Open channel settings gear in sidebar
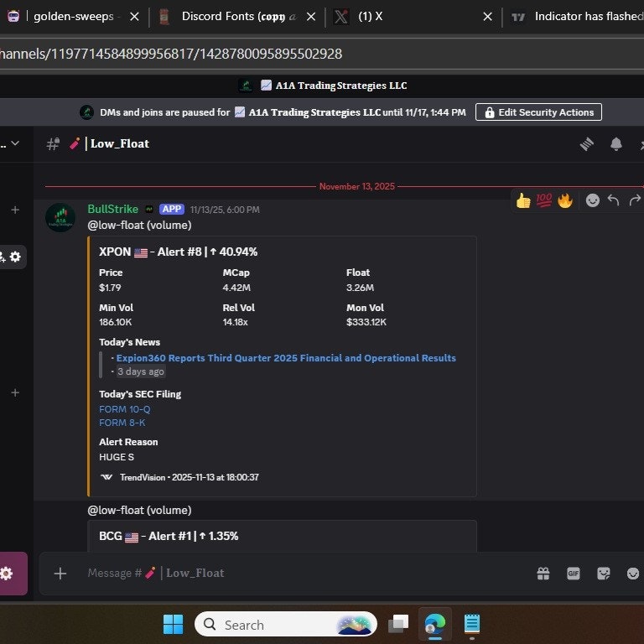This screenshot has width=644, height=644. tap(15, 257)
